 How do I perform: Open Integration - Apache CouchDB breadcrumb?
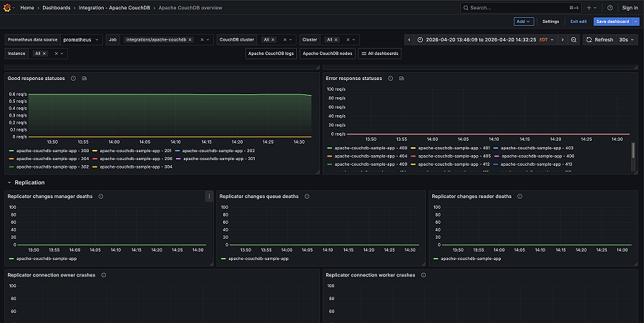pos(114,8)
